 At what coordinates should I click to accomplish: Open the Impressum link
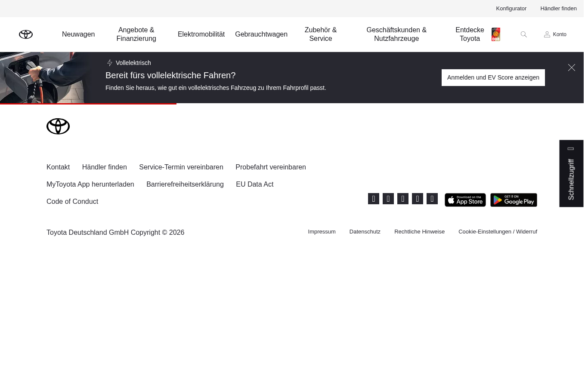tap(322, 232)
